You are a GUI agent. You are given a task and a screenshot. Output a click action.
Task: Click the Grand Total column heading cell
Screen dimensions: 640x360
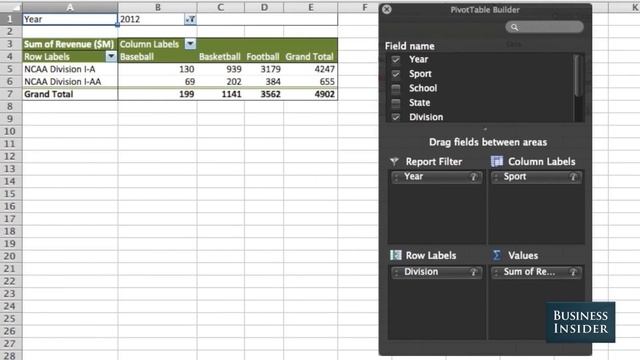[x=311, y=57]
